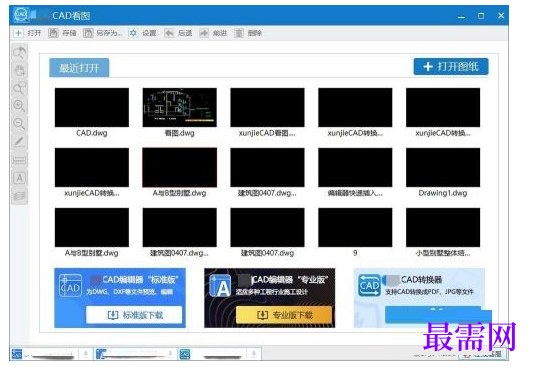This screenshot has height=368, width=535.
Task: Click the CAD看图 app logo in title bar
Action: click(x=20, y=15)
